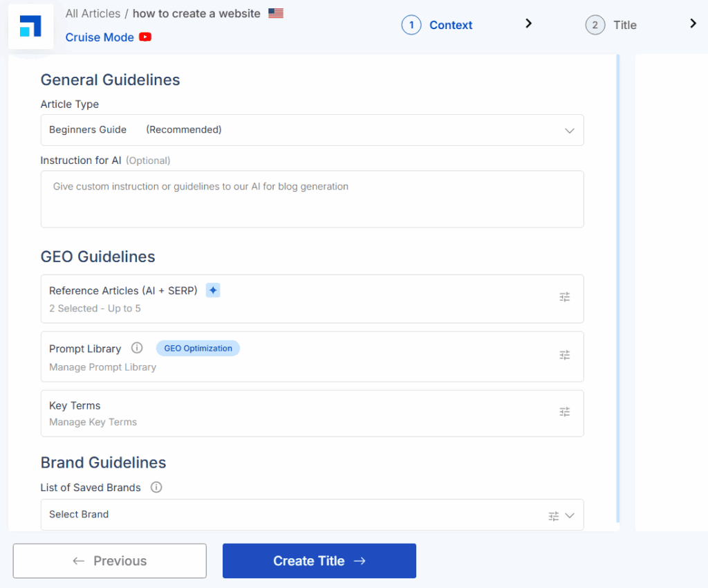This screenshot has width=708, height=588.
Task: Open Key Terms settings sliders icon
Action: [565, 412]
